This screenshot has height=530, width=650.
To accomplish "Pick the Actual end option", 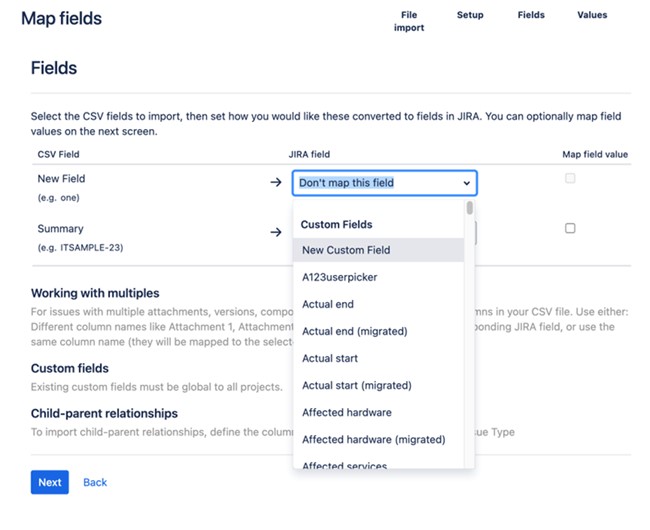I will (x=378, y=304).
